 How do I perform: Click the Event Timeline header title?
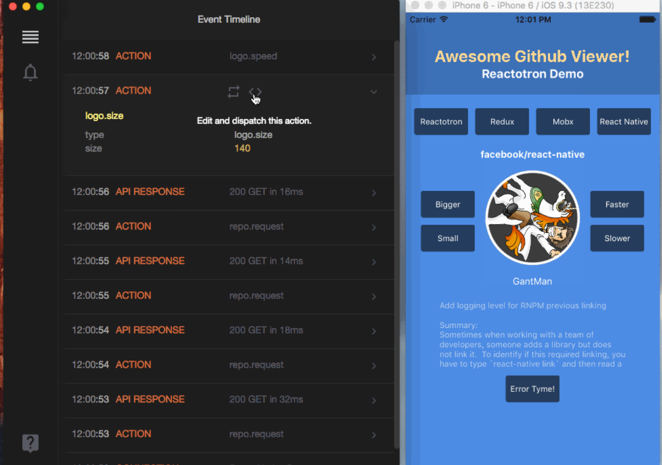point(229,19)
